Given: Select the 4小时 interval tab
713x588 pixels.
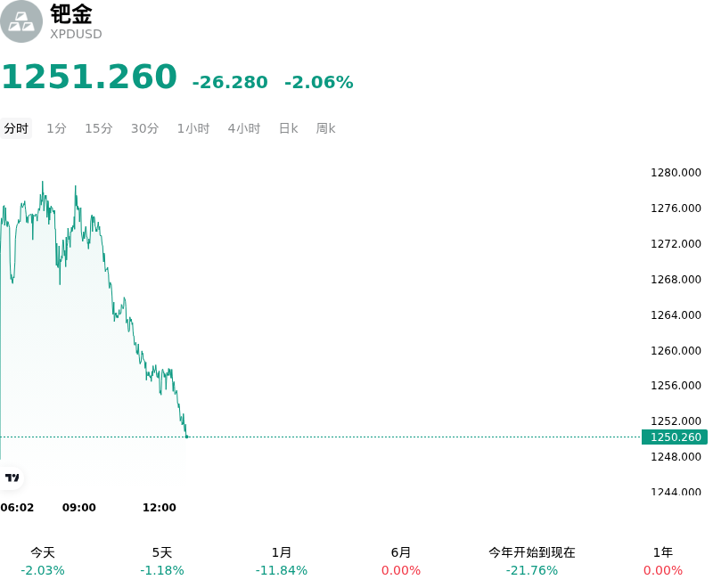Looking at the screenshot, I should coord(244,128).
